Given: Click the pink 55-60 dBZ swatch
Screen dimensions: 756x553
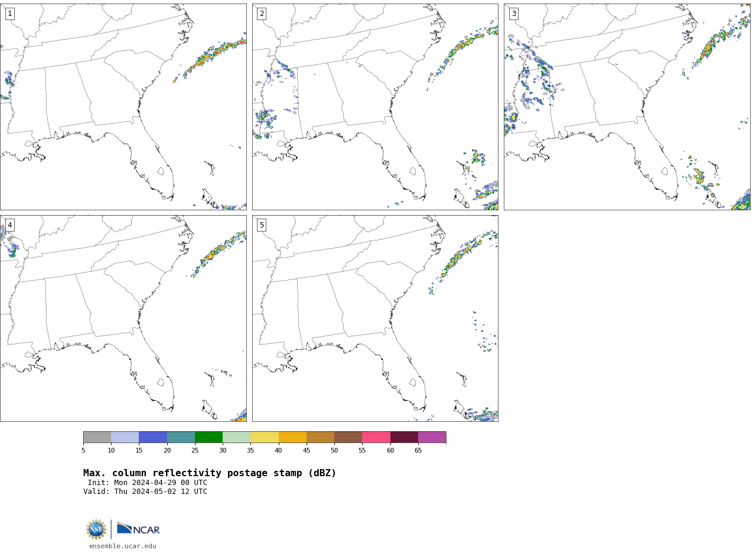Looking at the screenshot, I should tap(376, 437).
